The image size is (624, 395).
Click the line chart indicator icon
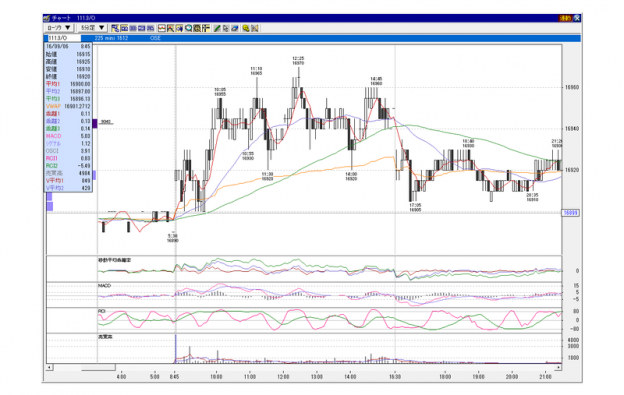[162, 28]
